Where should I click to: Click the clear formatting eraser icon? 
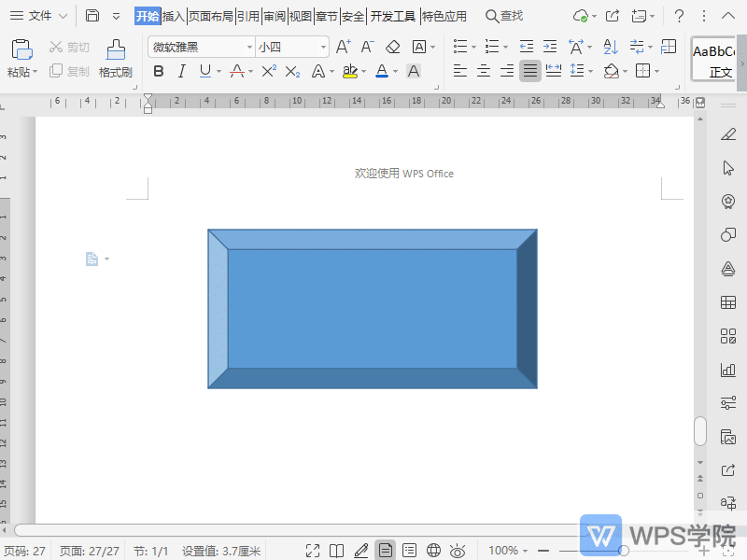point(392,47)
